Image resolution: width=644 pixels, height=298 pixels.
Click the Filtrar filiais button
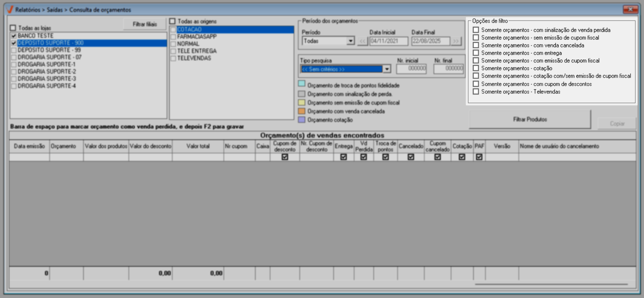(145, 24)
